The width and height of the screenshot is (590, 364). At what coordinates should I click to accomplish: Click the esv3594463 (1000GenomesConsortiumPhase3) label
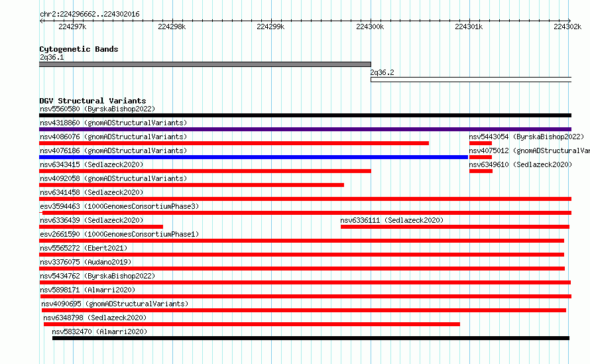[119, 206]
